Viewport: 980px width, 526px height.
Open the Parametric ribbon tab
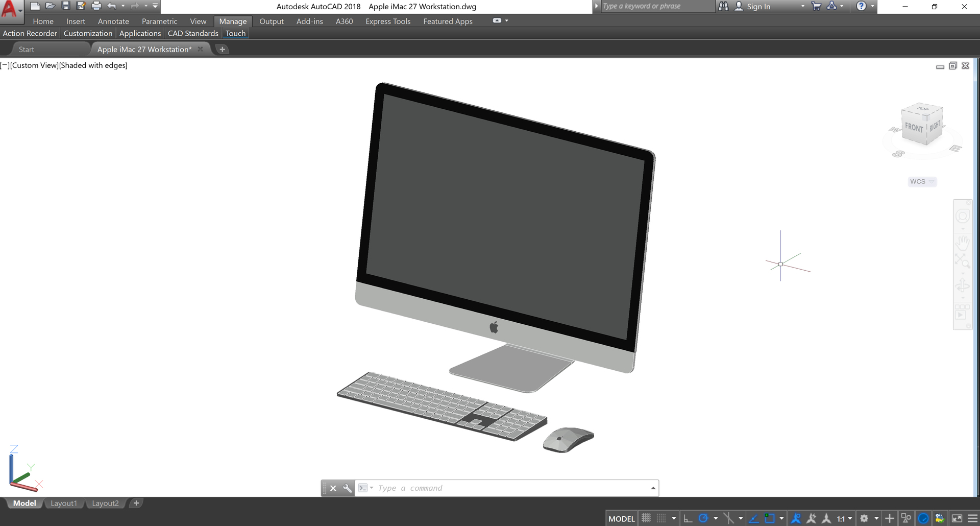pyautogui.click(x=159, y=21)
